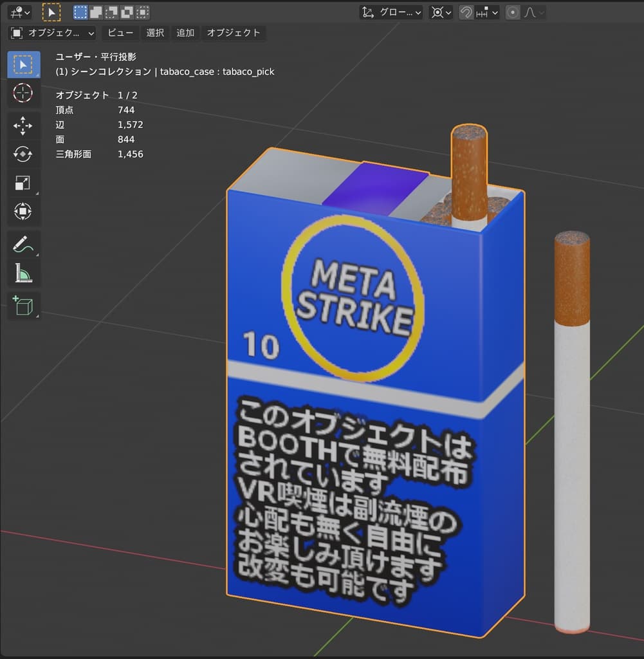Open the transform orientation dropdown showing グロー
Screen dimensions: 644x659
coord(391,12)
